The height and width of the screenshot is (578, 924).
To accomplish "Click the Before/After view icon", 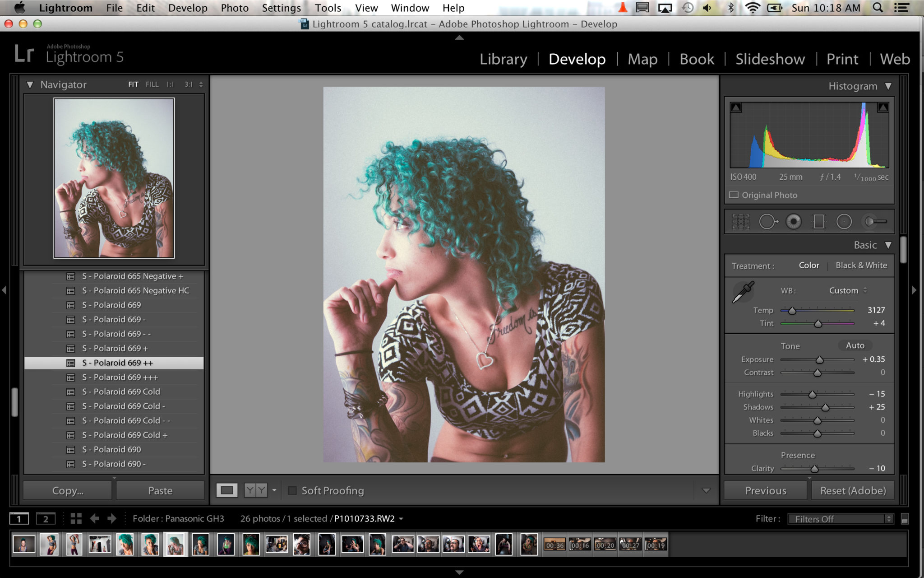I will [255, 490].
